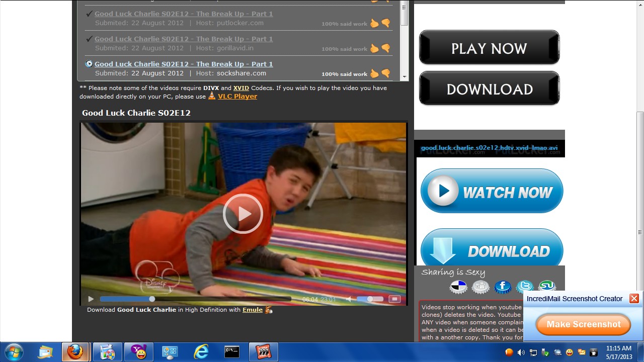Screen dimensions: 644x362
Task: Follow the XVID codec link
Action: click(241, 87)
